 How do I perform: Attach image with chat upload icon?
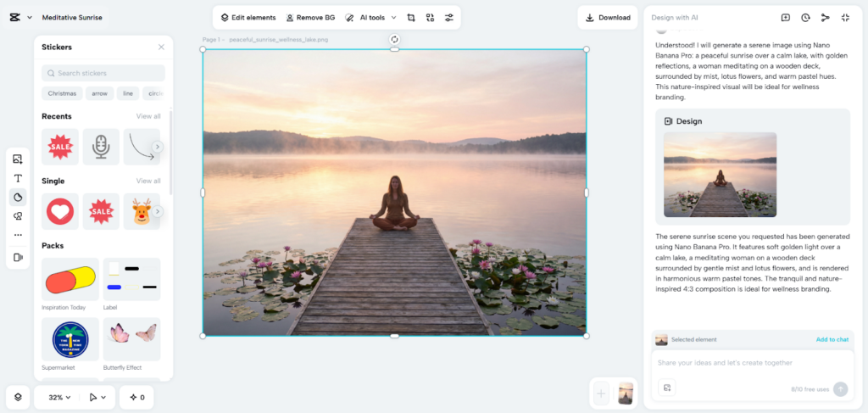pyautogui.click(x=666, y=388)
